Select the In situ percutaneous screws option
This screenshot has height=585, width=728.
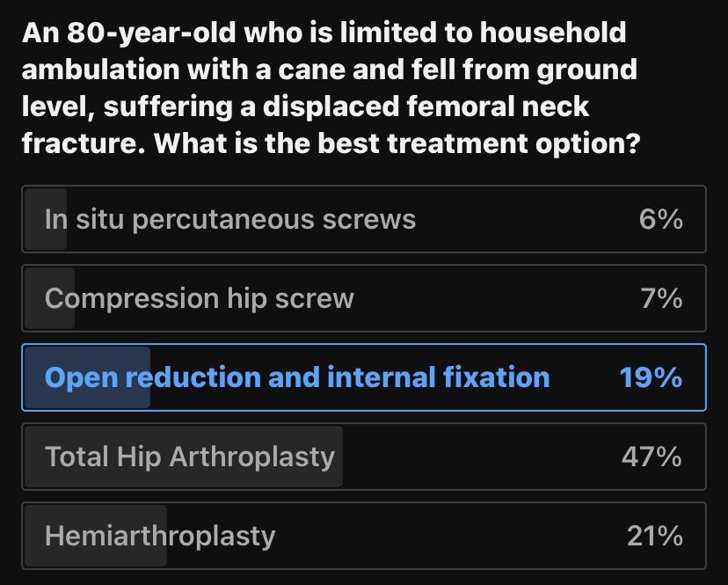(230, 219)
